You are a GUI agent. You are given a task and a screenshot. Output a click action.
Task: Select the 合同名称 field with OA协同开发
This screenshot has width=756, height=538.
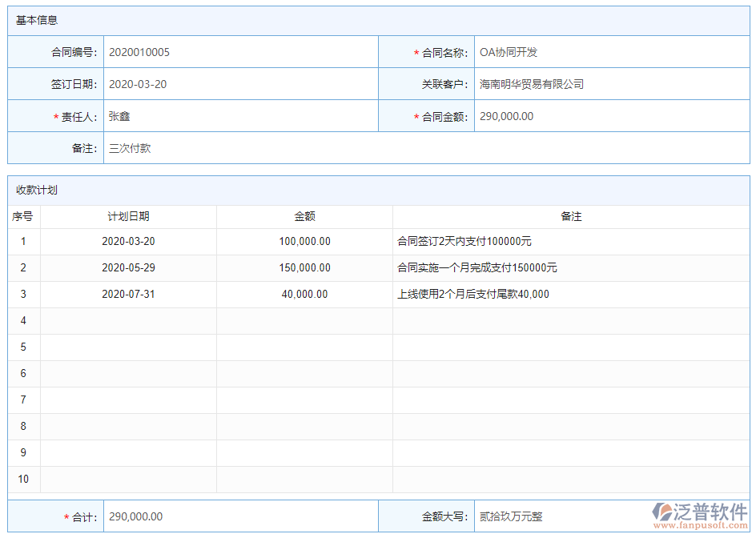611,52
